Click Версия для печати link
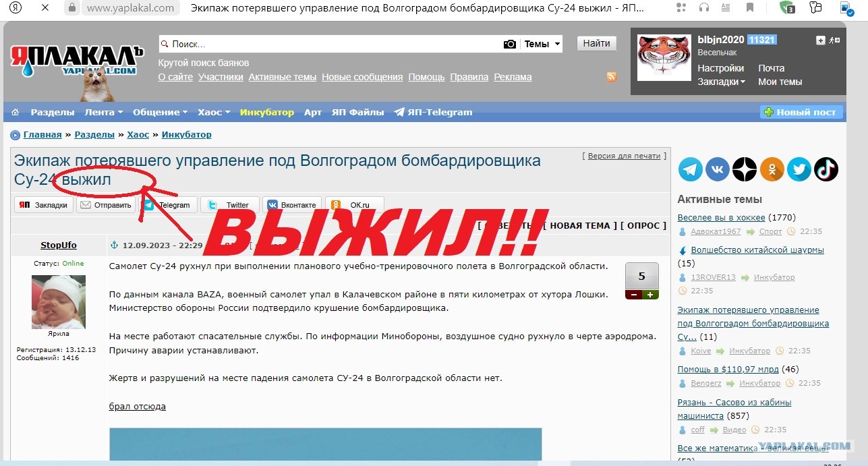The width and height of the screenshot is (868, 466). tap(624, 156)
